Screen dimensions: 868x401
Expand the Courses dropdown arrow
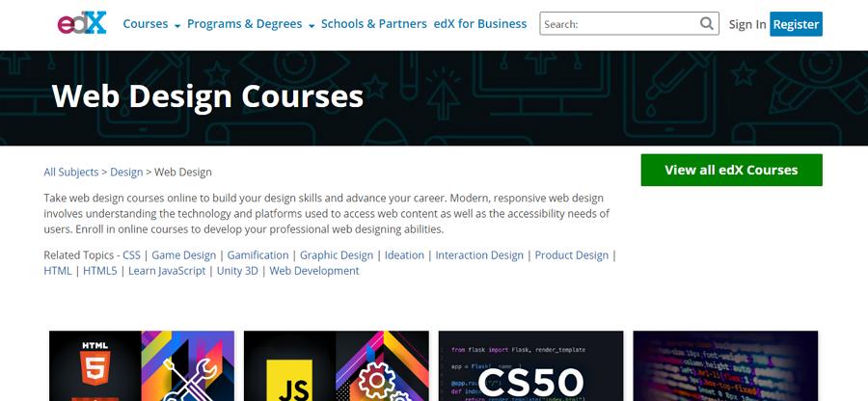pos(177,25)
